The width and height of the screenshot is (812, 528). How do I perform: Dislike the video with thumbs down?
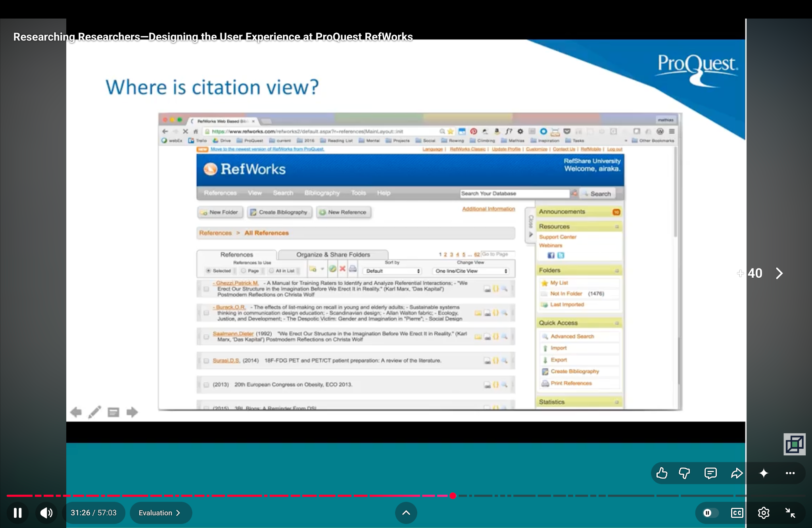684,473
